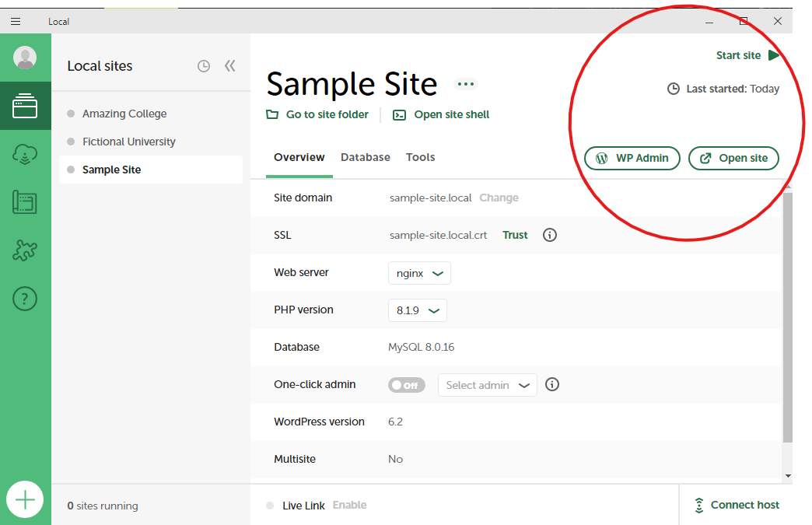
Task: Click Connect host
Action: pos(737,506)
